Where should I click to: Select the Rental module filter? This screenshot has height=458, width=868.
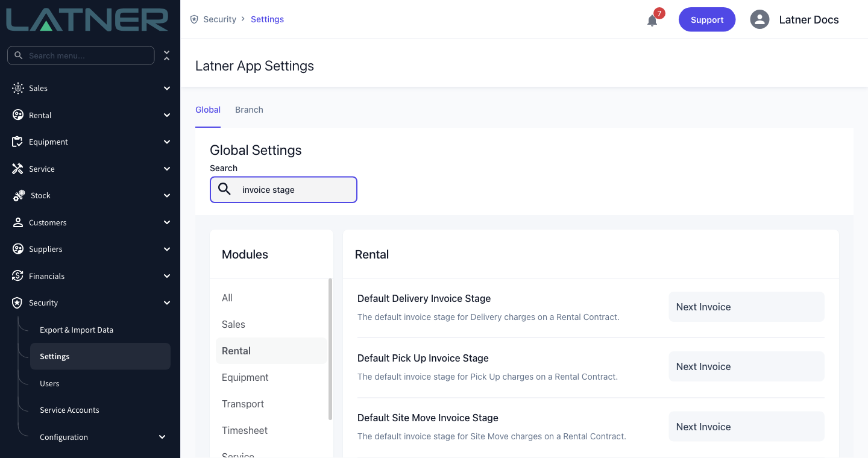(x=271, y=351)
